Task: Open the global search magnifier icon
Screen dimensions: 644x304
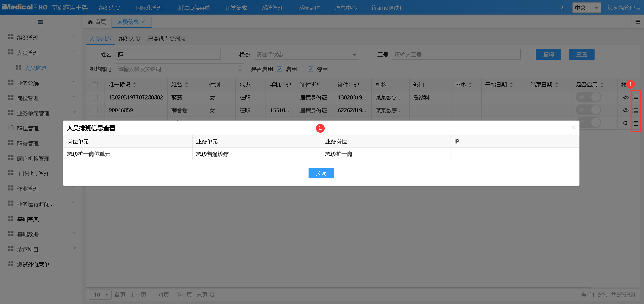Action: pos(560,7)
